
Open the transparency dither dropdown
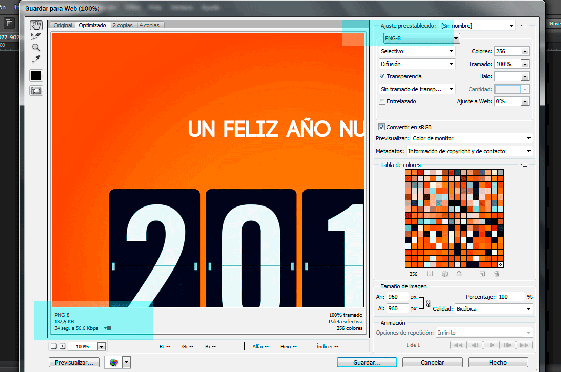tap(417, 89)
